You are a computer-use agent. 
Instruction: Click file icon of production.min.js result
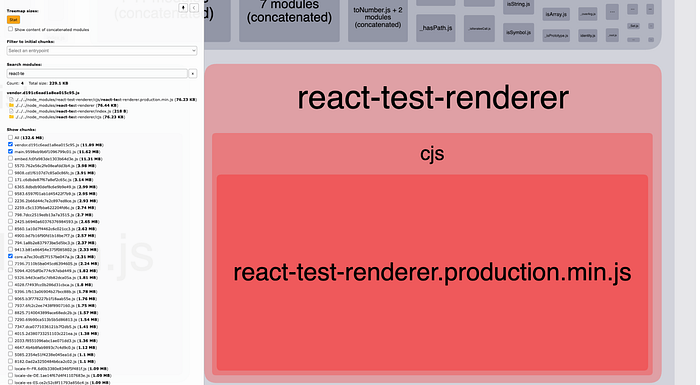click(x=11, y=100)
